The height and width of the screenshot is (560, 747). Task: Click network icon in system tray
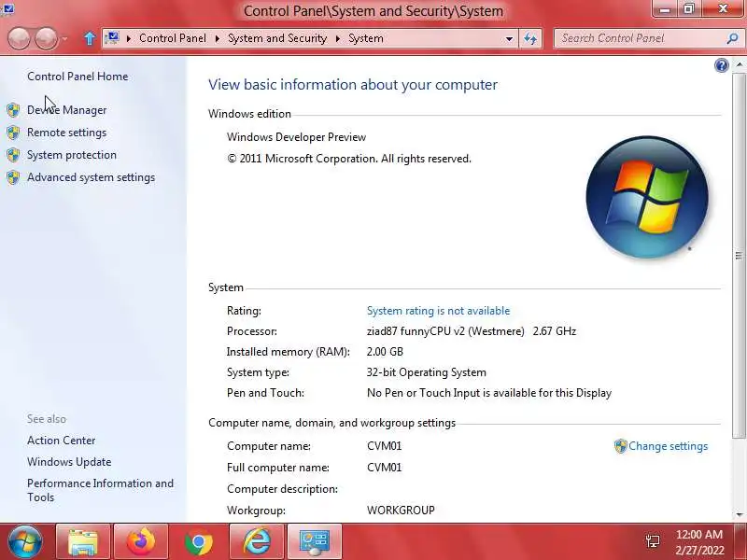[x=653, y=542]
